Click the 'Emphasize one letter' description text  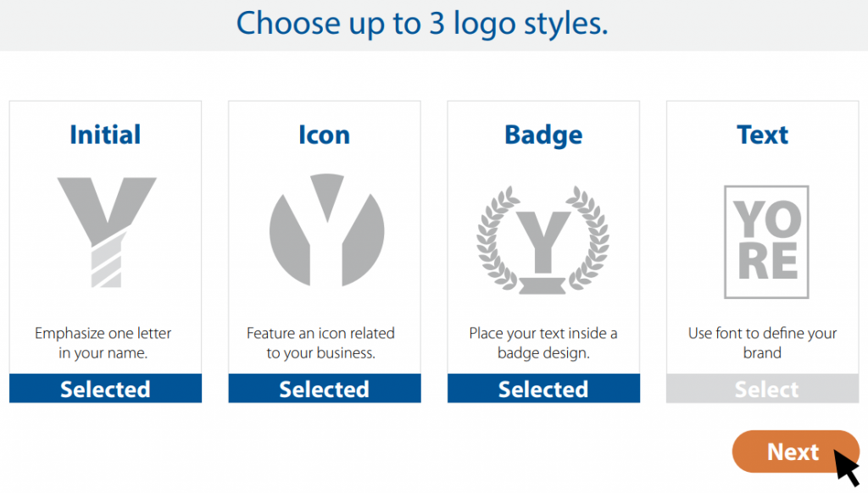(x=105, y=343)
